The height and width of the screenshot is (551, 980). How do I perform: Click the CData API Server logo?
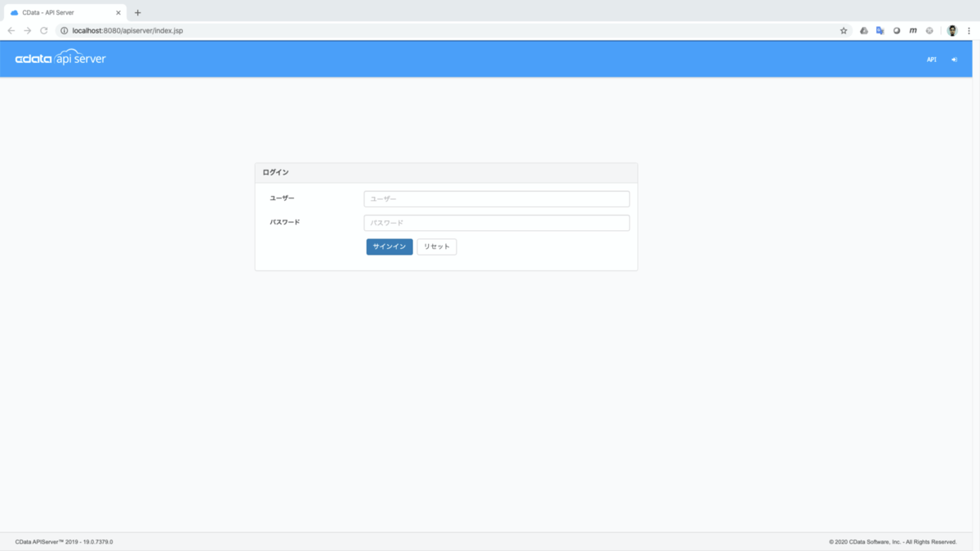(x=60, y=59)
